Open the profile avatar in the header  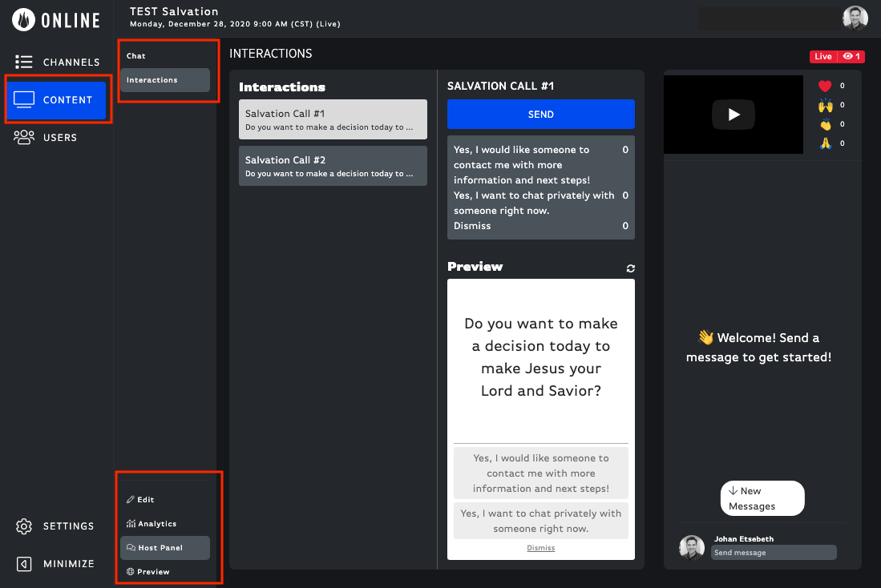point(855,18)
